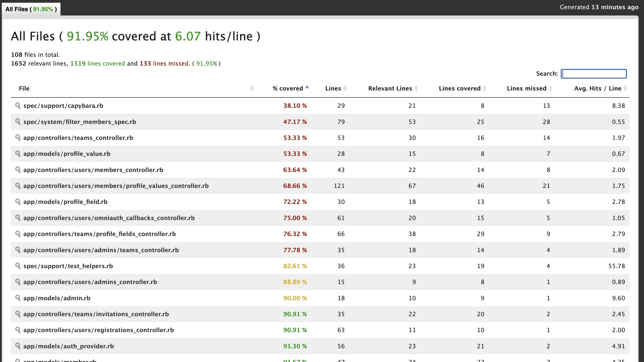Sort by Lines column arrows

(345, 88)
